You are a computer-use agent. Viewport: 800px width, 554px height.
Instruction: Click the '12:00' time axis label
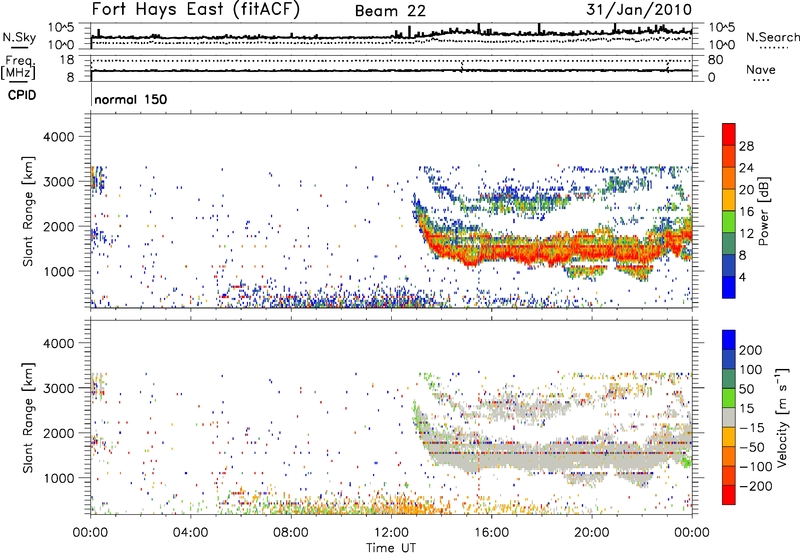pos(391,533)
